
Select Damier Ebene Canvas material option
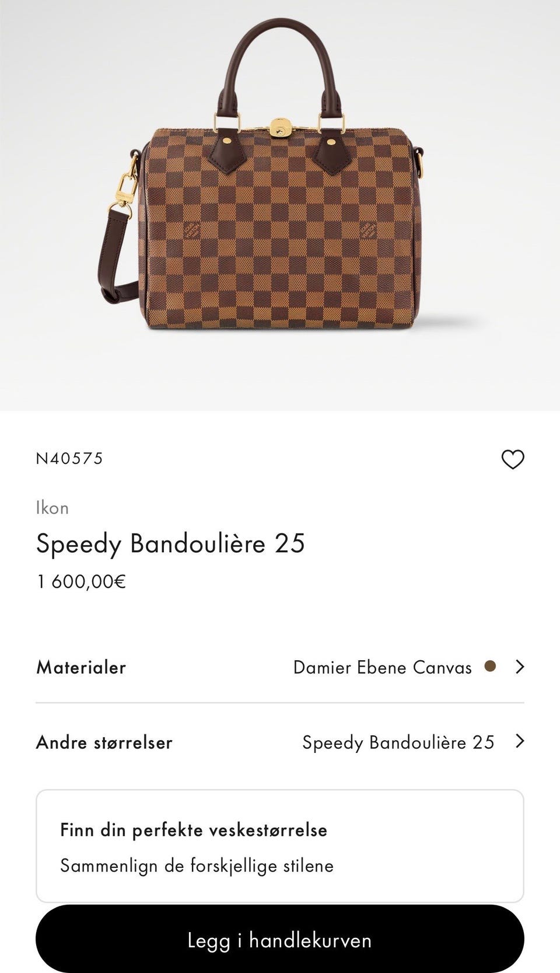tap(382, 667)
